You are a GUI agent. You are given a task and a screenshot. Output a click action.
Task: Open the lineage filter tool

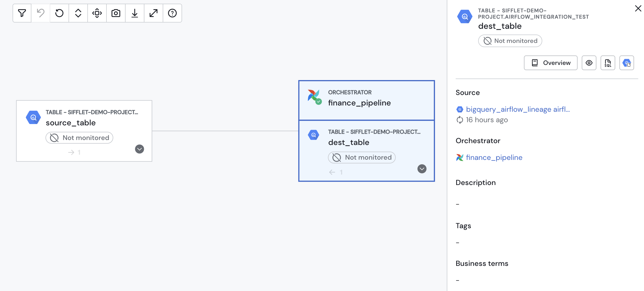(22, 13)
